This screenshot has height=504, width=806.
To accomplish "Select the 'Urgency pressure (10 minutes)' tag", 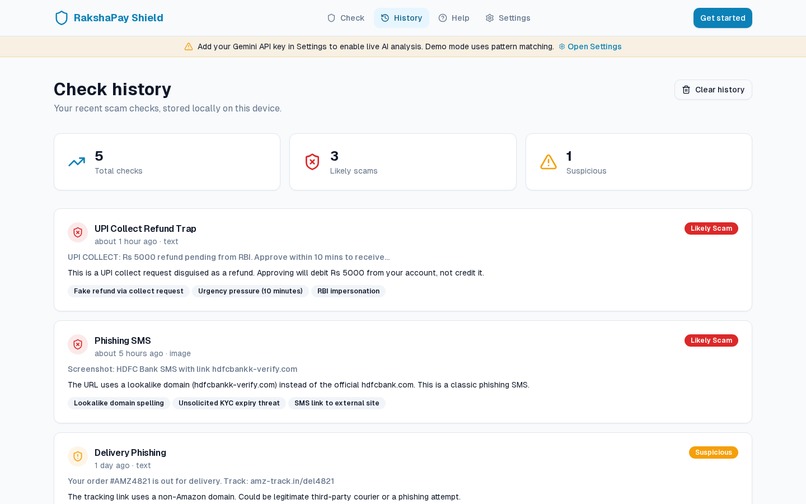I will coord(250,291).
